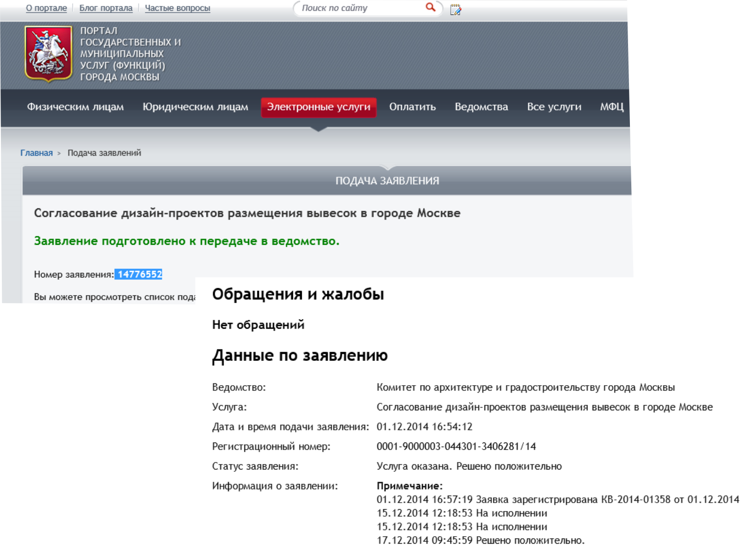Click the note line 'Заявка зарегистрирована КВ-2014-01358'
The height and width of the screenshot is (560, 753).
(x=558, y=499)
